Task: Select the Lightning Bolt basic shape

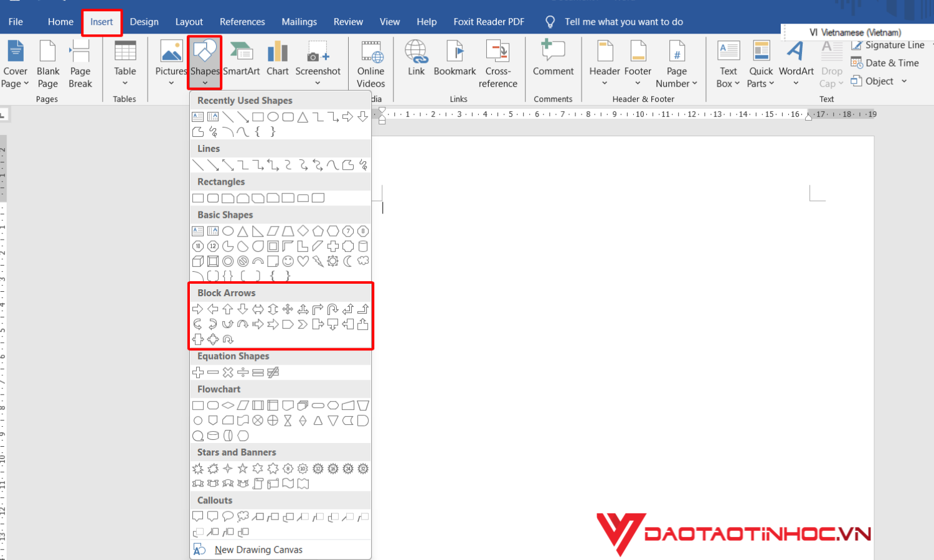Action: pos(318,261)
